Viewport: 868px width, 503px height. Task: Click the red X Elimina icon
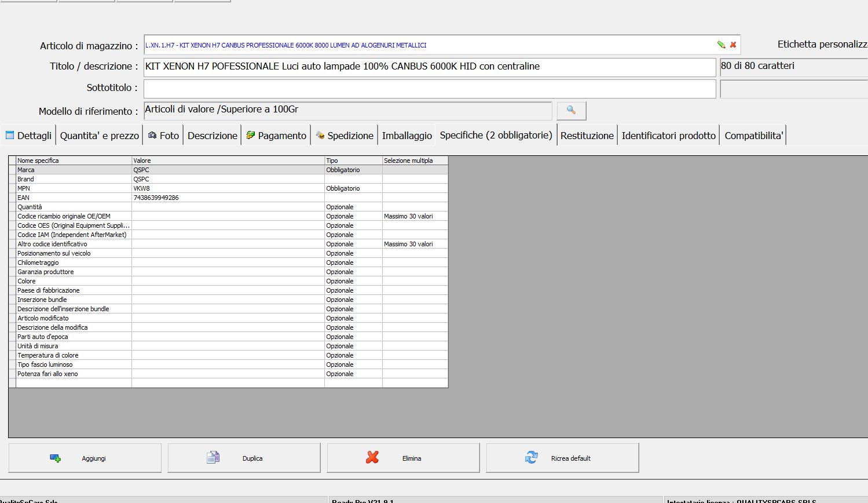click(x=372, y=458)
